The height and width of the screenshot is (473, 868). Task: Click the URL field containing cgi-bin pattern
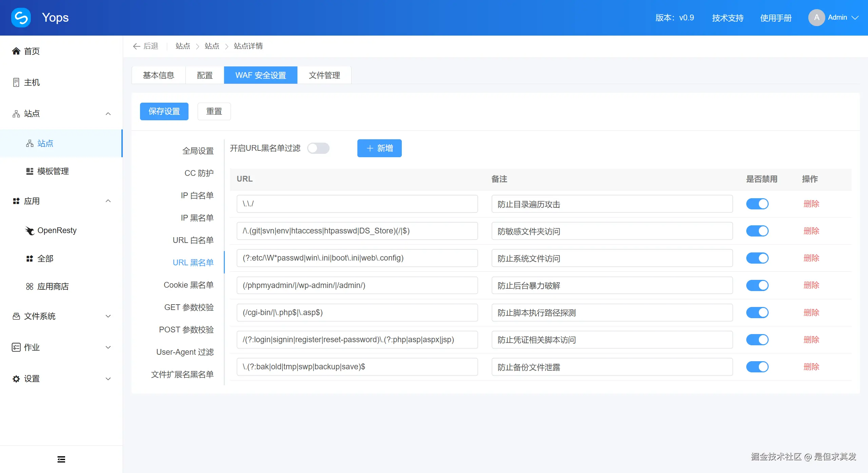(x=357, y=312)
